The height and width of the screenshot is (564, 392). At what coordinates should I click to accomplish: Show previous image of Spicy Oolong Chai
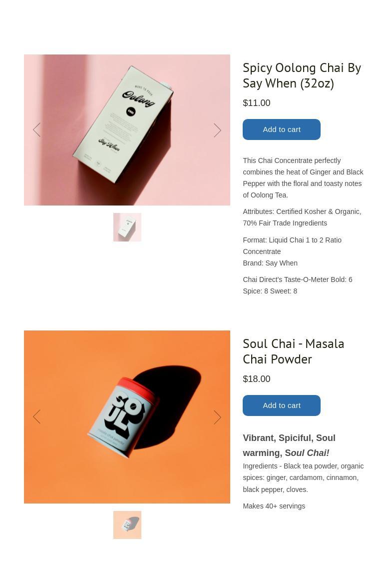point(36,130)
